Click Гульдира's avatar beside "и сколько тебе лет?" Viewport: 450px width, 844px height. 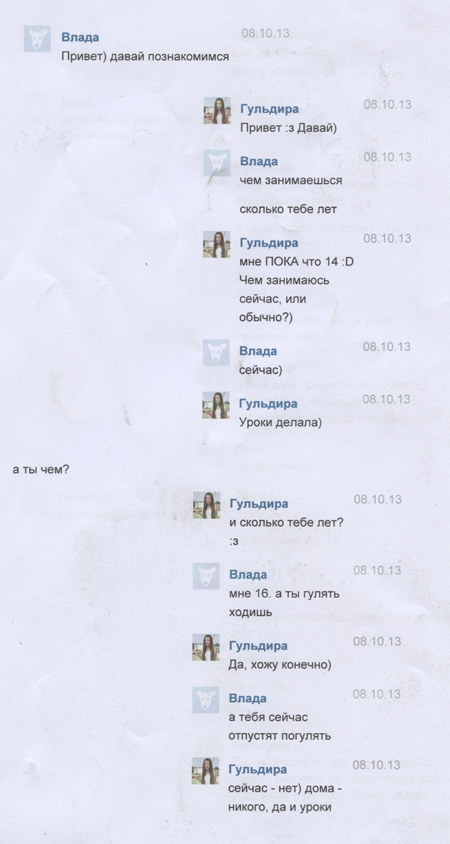tap(207, 505)
